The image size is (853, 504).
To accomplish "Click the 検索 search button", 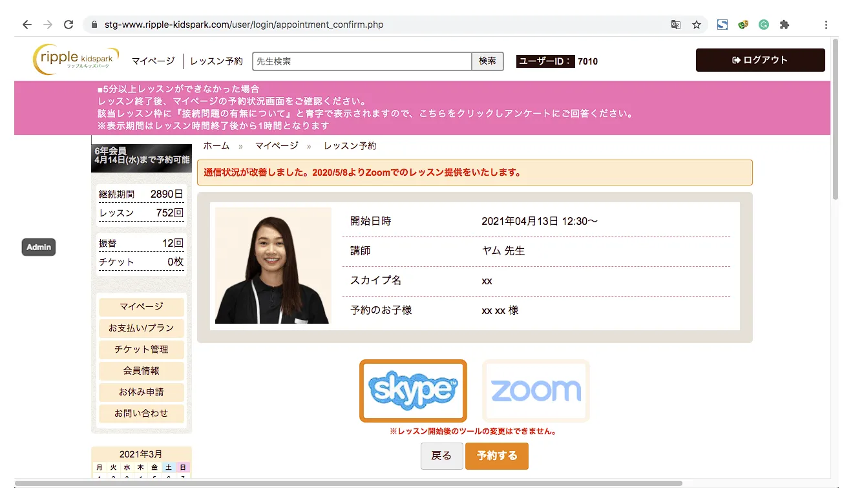I will click(487, 61).
